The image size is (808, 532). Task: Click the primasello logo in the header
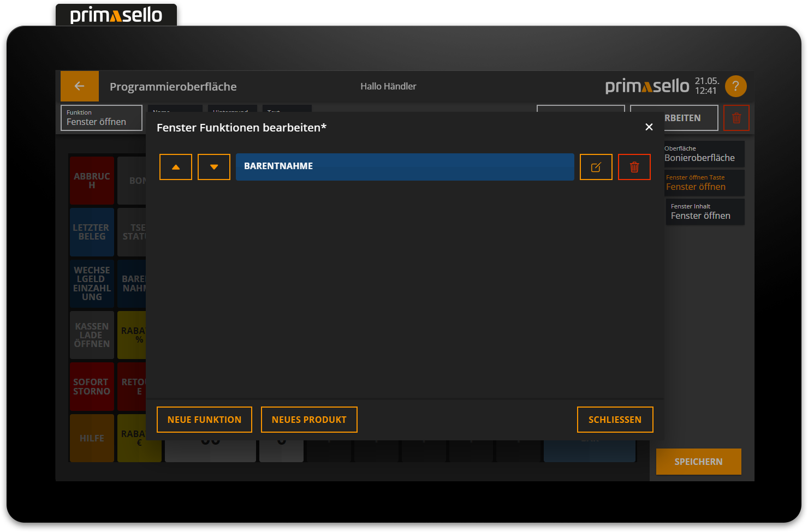pyautogui.click(x=647, y=86)
